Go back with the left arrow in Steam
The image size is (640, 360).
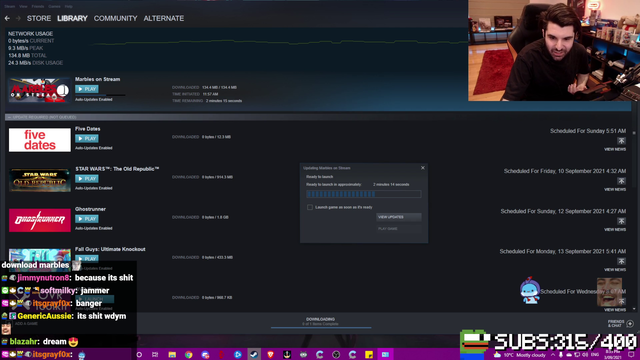[7, 18]
